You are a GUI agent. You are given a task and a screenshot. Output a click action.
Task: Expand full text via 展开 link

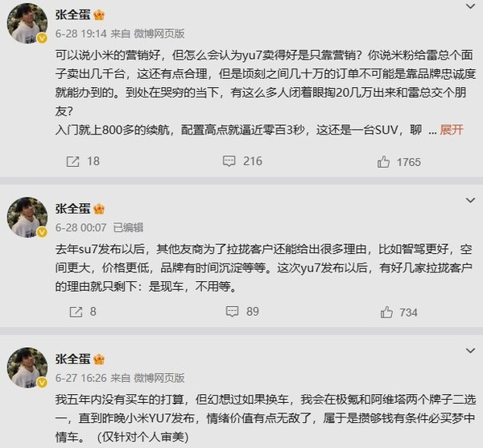click(x=452, y=131)
